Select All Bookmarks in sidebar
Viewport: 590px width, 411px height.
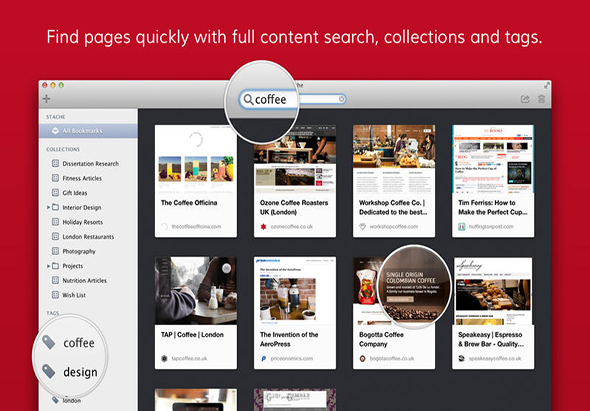88,131
